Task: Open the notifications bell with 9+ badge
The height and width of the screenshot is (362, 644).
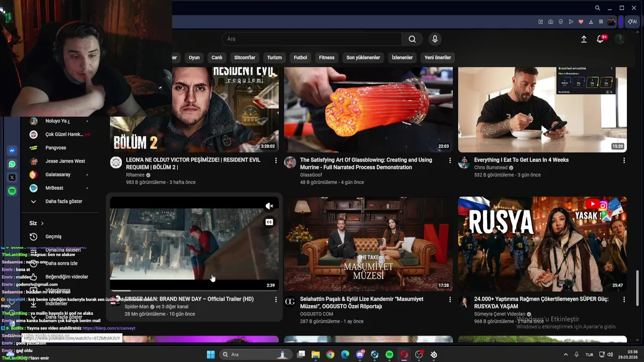Action: pyautogui.click(x=601, y=39)
